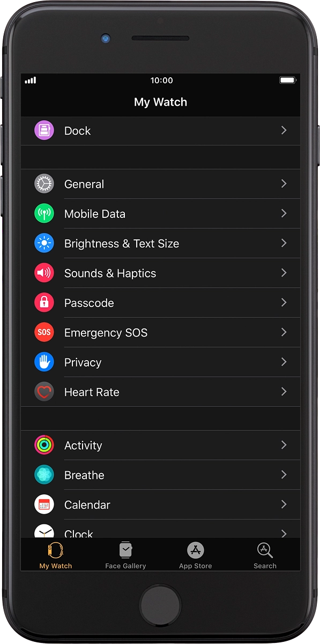Tap the Passcode lock icon
320x644 pixels.
point(44,302)
